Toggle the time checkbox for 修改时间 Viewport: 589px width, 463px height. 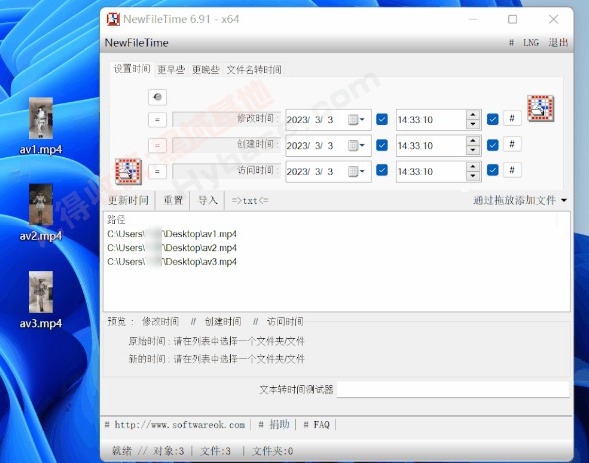coord(492,119)
